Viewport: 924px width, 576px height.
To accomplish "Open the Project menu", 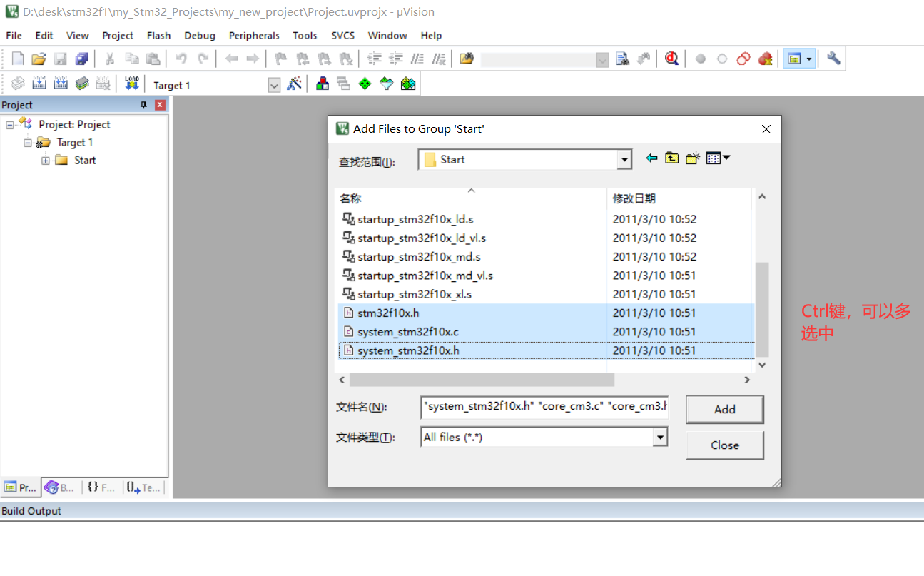I will coord(118,36).
